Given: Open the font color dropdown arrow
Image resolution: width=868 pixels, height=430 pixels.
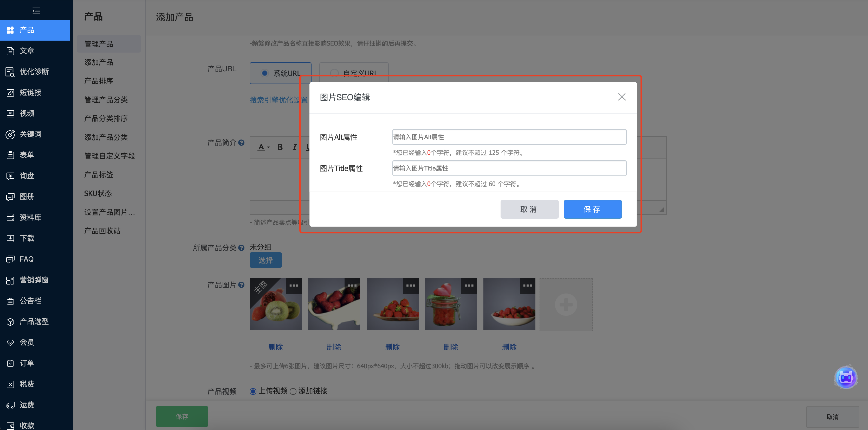Looking at the screenshot, I should [x=269, y=147].
